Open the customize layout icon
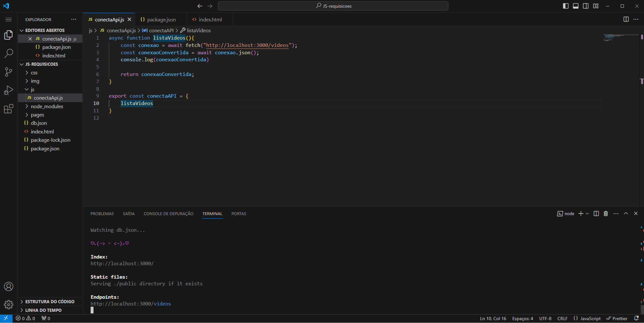This screenshot has height=323, width=644. click(x=596, y=6)
